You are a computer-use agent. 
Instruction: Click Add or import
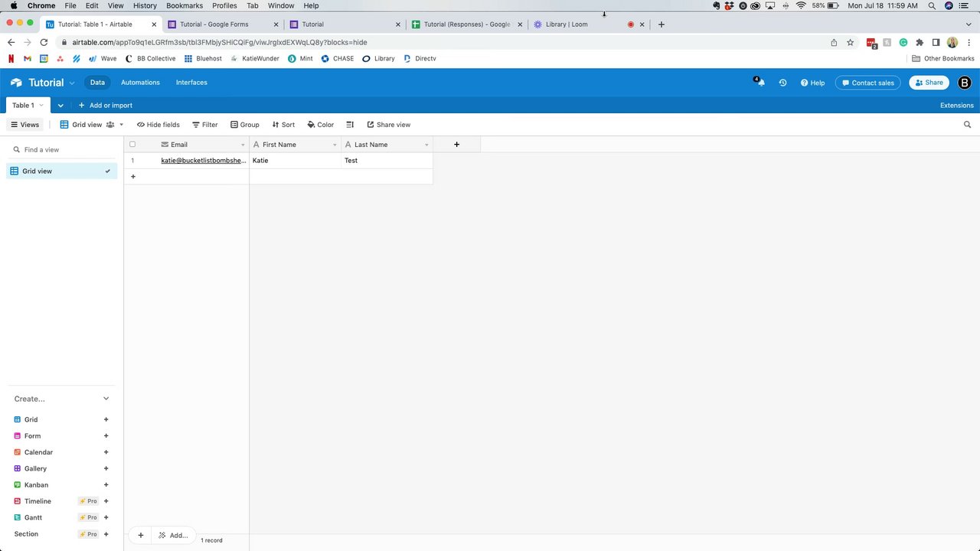pyautogui.click(x=106, y=106)
